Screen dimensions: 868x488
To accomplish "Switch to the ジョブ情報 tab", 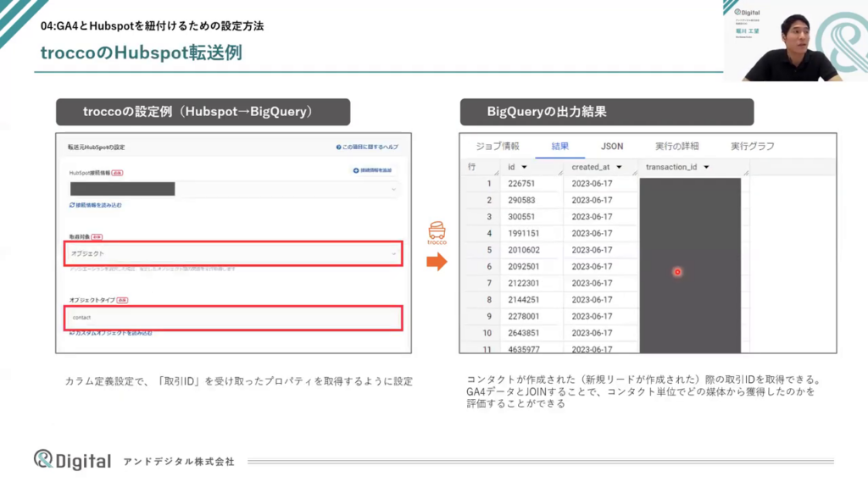I will coord(497,146).
